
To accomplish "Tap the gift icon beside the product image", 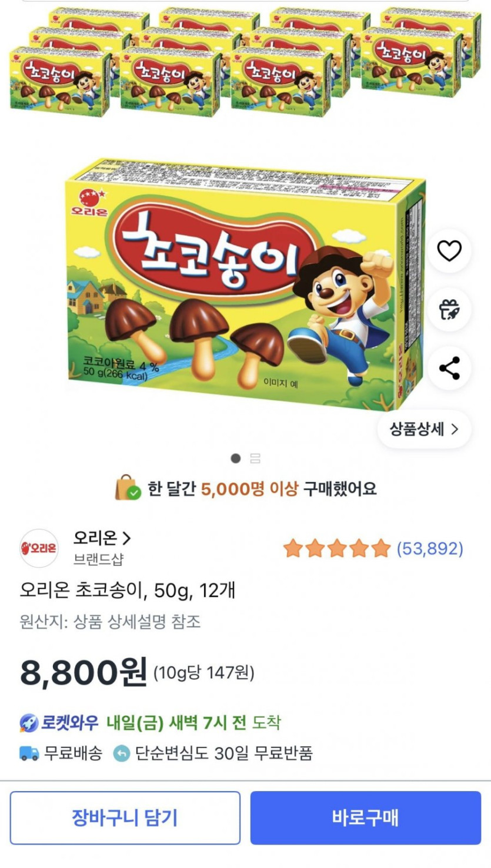I will tap(449, 309).
